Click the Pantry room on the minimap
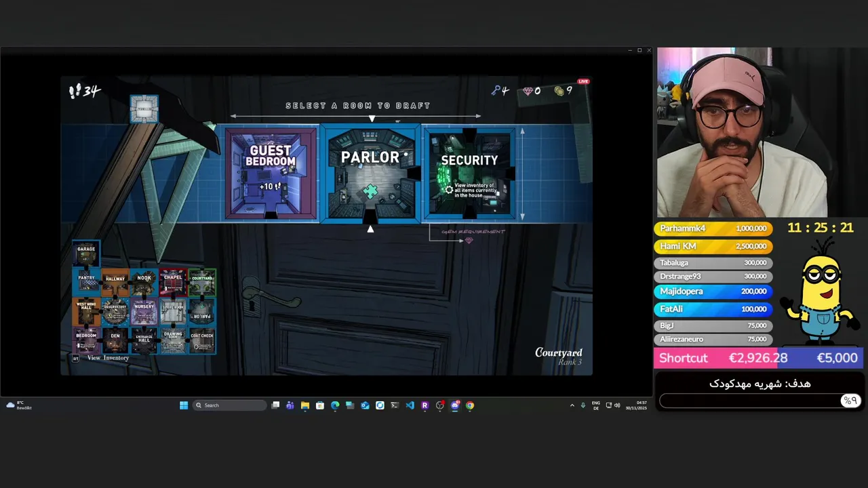Image resolution: width=868 pixels, height=488 pixels. [x=86, y=283]
